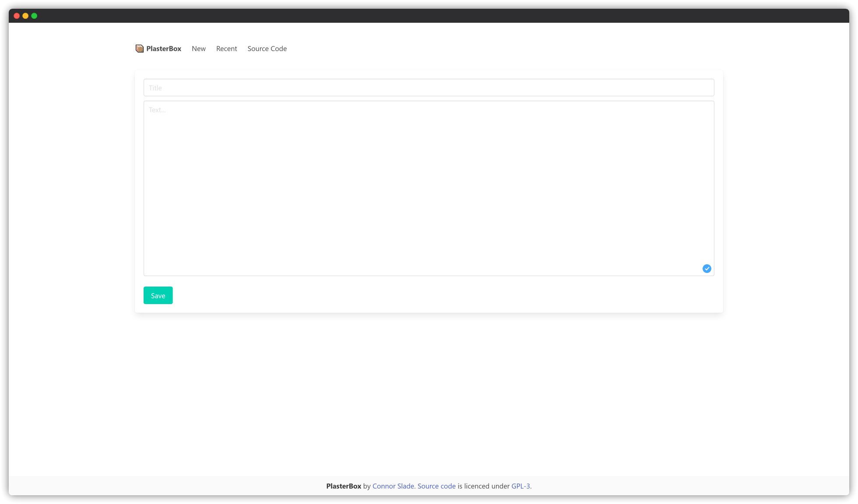The width and height of the screenshot is (858, 504).
Task: Click the dark window title bar
Action: (x=429, y=16)
